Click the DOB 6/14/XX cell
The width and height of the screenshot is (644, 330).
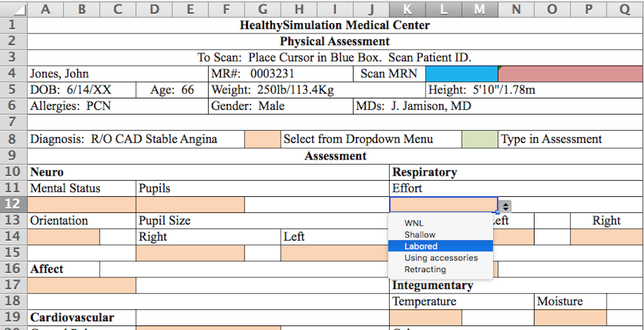pos(81,90)
